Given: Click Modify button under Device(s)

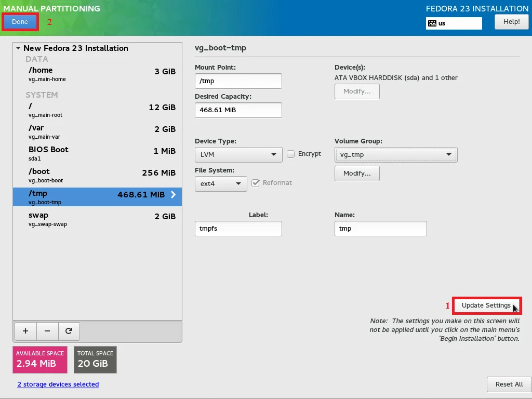Looking at the screenshot, I should pos(357,91).
